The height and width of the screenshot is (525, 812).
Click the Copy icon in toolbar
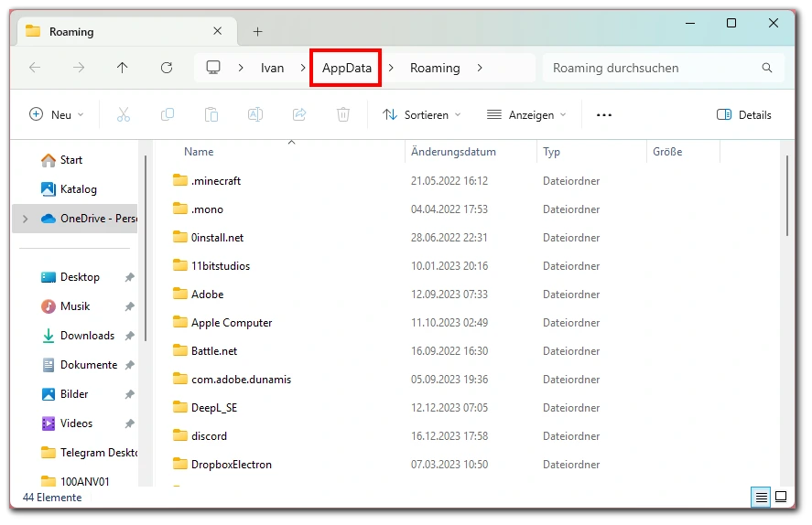tap(168, 115)
